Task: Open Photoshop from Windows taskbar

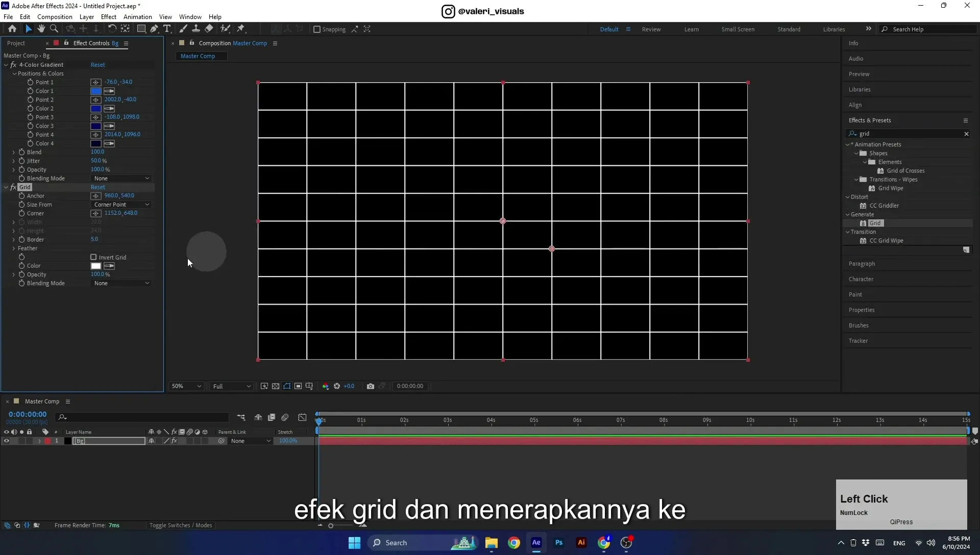Action: tap(559, 543)
